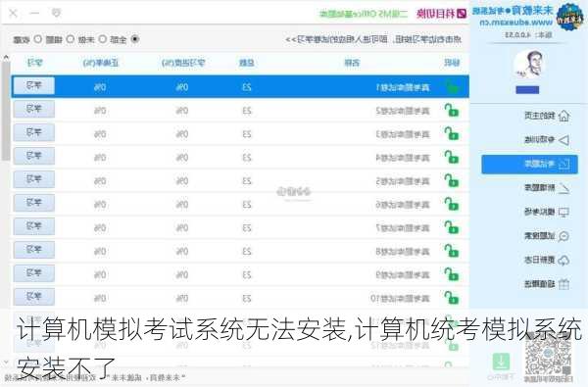Screen dimensions: 588x387
Task: Click the lock icon for 真考题库试卷10
Action: tap(452, 298)
